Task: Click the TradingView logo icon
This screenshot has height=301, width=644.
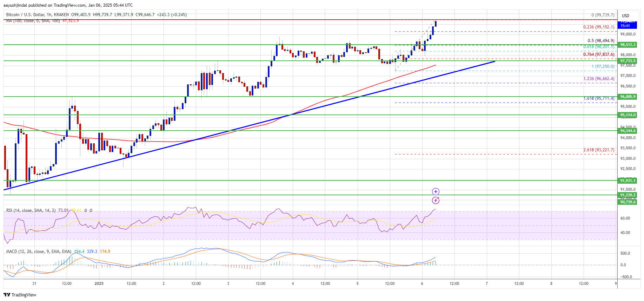Action: pyautogui.click(x=7, y=295)
